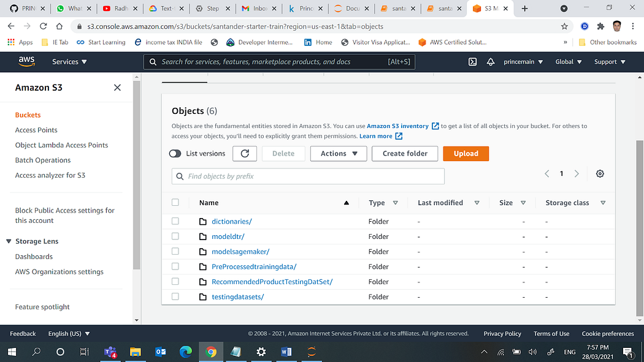Image resolution: width=644 pixels, height=362 pixels.
Task: Open Microsoft Teams from taskbar
Action: click(x=110, y=352)
